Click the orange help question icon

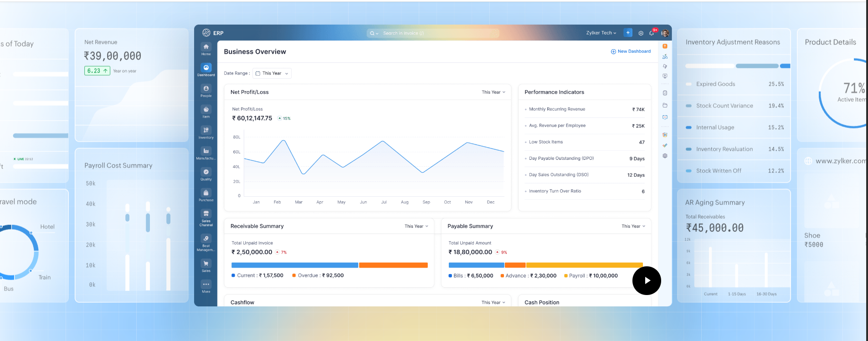(x=665, y=46)
